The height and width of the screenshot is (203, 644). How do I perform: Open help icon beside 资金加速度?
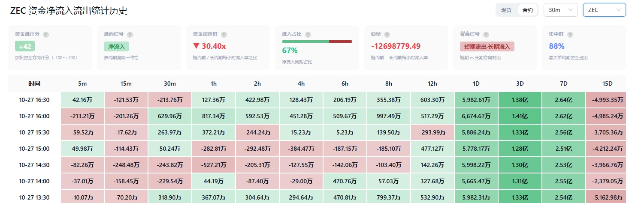click(224, 35)
